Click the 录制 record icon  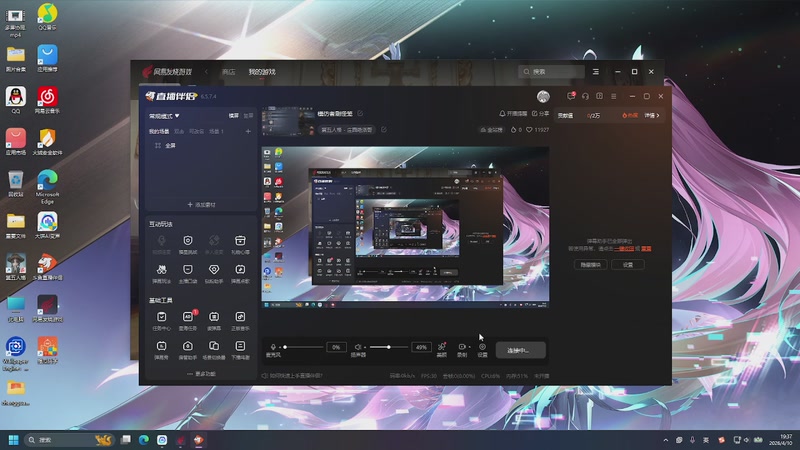[x=461, y=347]
